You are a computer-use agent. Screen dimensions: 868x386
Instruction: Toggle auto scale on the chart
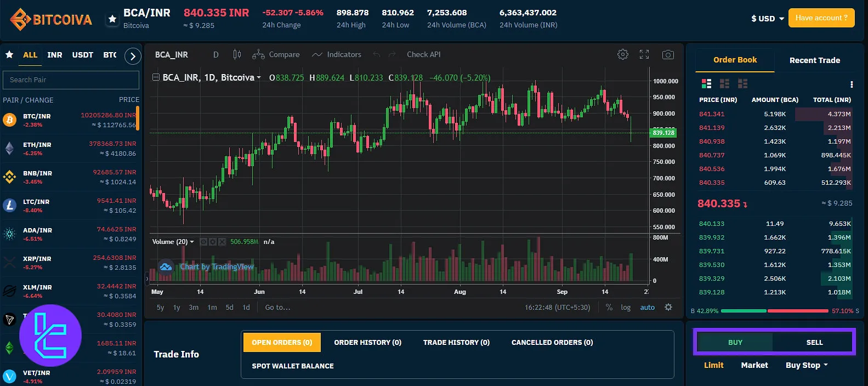(x=647, y=307)
